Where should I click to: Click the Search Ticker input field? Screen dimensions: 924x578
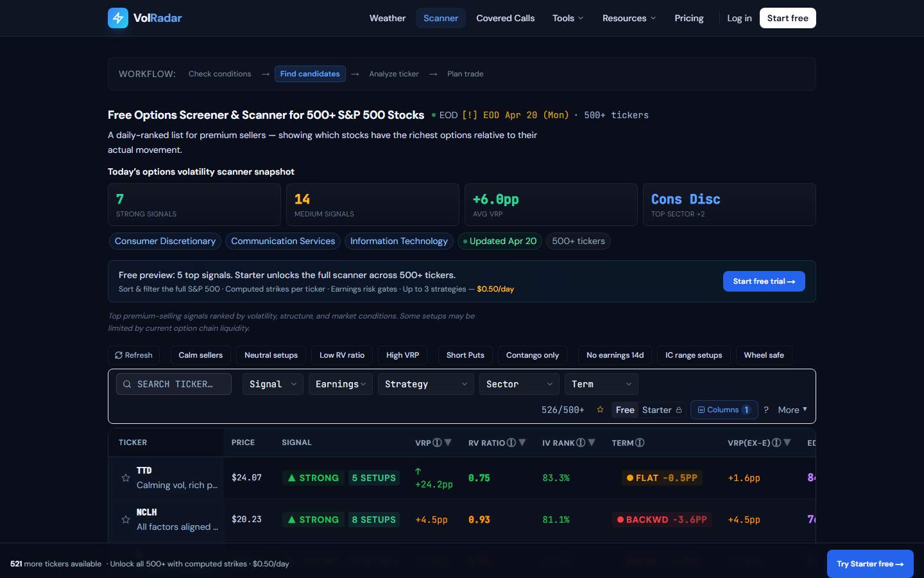pyautogui.click(x=174, y=384)
